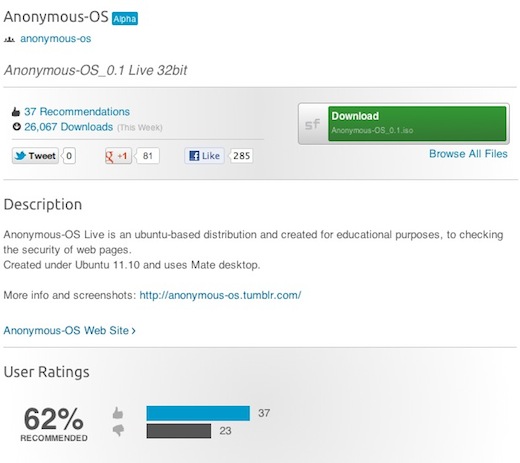Open the Anonymous-OS Web Site link
This screenshot has width=520, height=463.
click(x=69, y=330)
